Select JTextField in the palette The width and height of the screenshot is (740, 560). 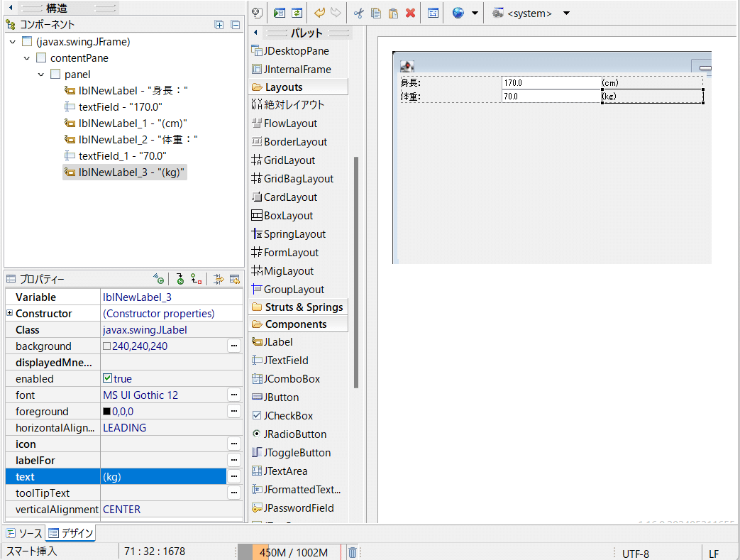pos(280,361)
